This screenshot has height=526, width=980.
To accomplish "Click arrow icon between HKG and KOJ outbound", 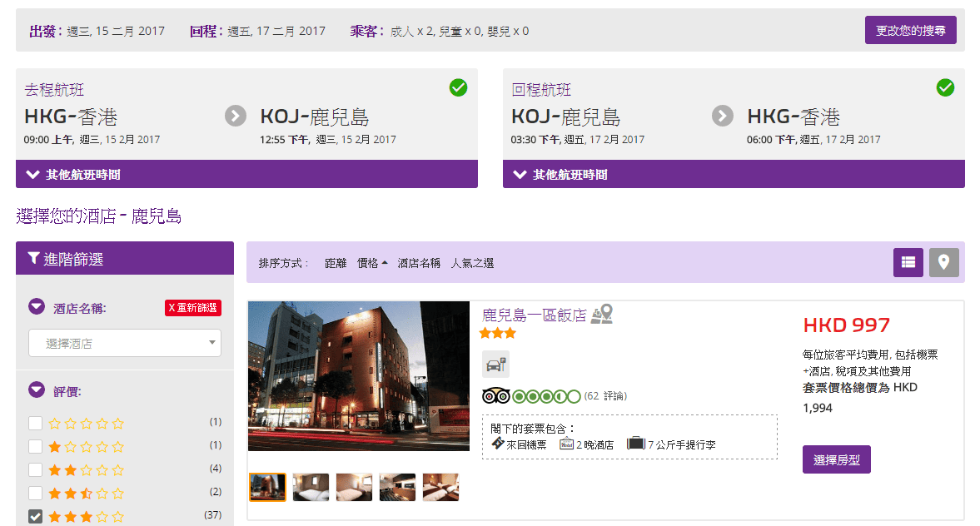I will point(236,116).
